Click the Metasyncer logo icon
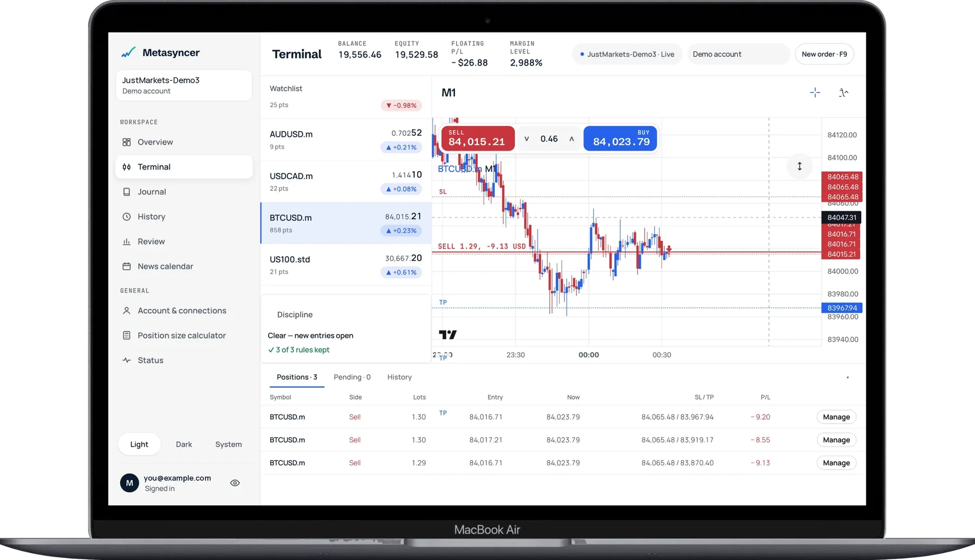This screenshot has height=560, width=975. (128, 53)
